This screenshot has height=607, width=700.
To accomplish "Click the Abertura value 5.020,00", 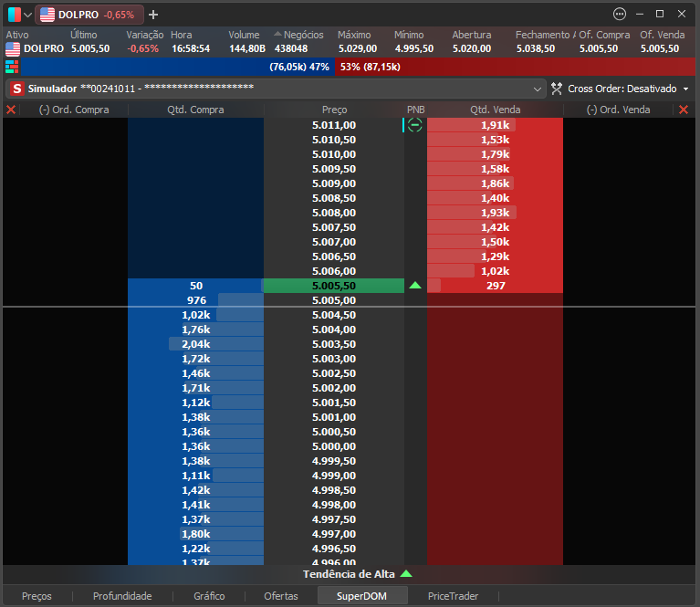I will pos(472,48).
